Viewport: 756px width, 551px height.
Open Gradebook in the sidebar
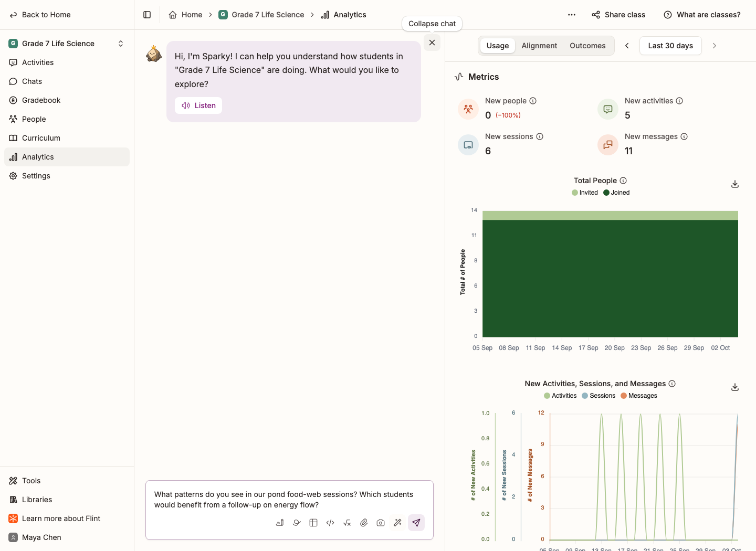pyautogui.click(x=67, y=100)
